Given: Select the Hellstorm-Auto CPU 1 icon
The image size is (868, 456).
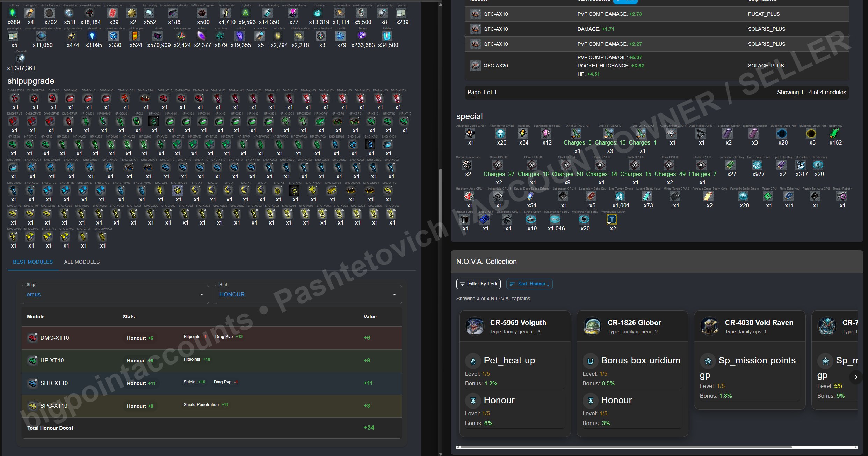Looking at the screenshot, I should [469, 196].
